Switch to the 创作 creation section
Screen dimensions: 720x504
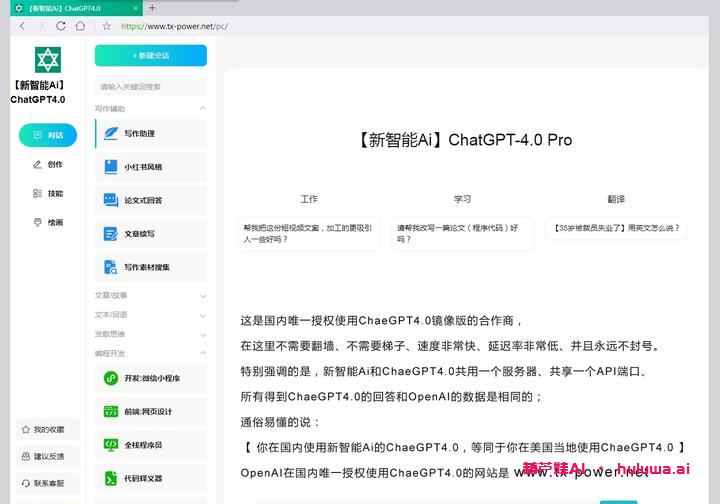pos(48,164)
